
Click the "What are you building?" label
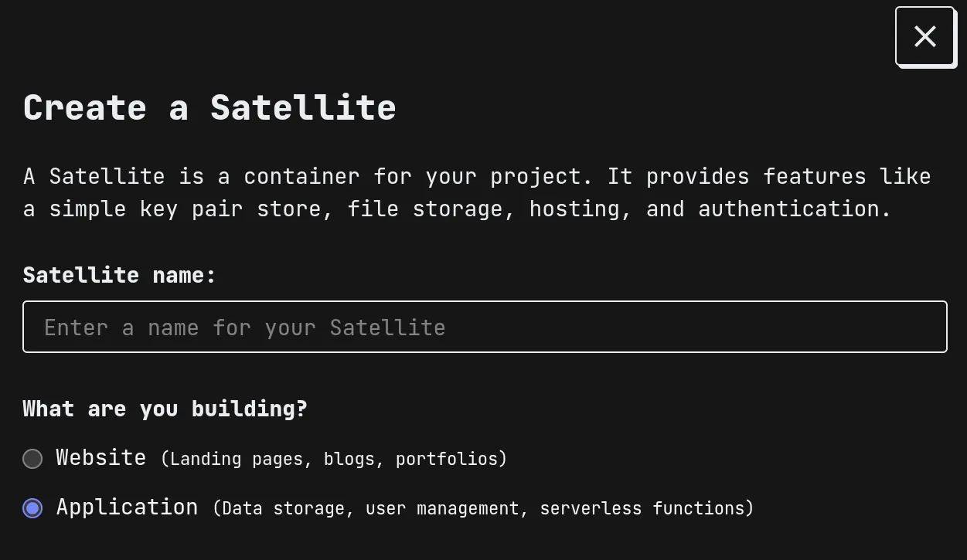pyautogui.click(x=165, y=409)
